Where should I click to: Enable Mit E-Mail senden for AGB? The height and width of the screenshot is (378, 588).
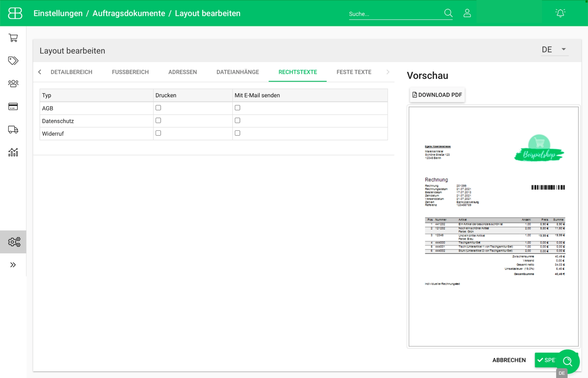(238, 108)
